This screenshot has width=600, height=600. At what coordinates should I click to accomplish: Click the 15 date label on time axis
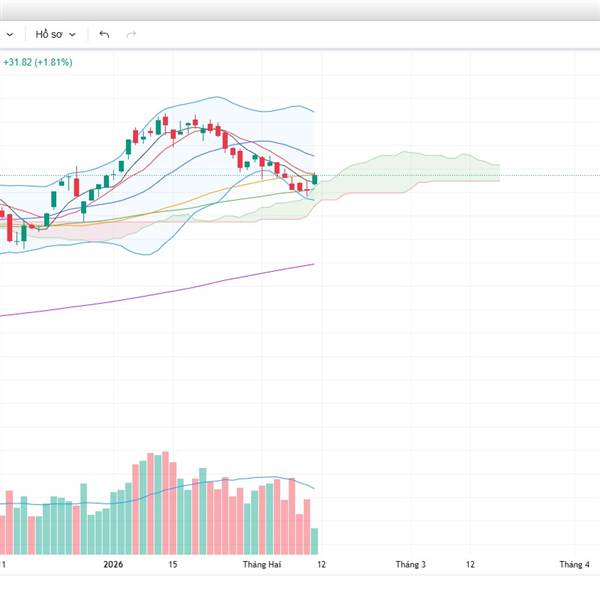tap(173, 565)
